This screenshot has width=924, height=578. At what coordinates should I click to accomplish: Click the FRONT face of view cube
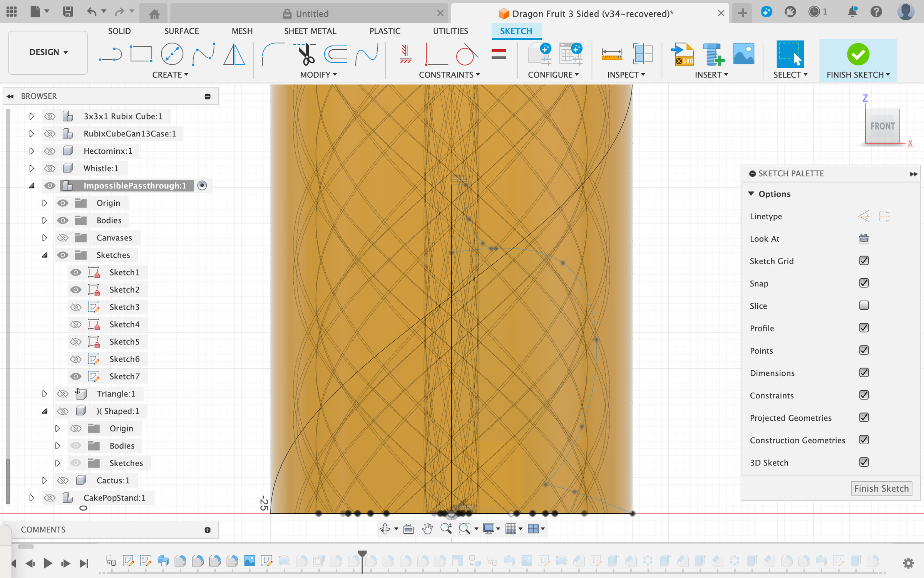pyautogui.click(x=882, y=126)
